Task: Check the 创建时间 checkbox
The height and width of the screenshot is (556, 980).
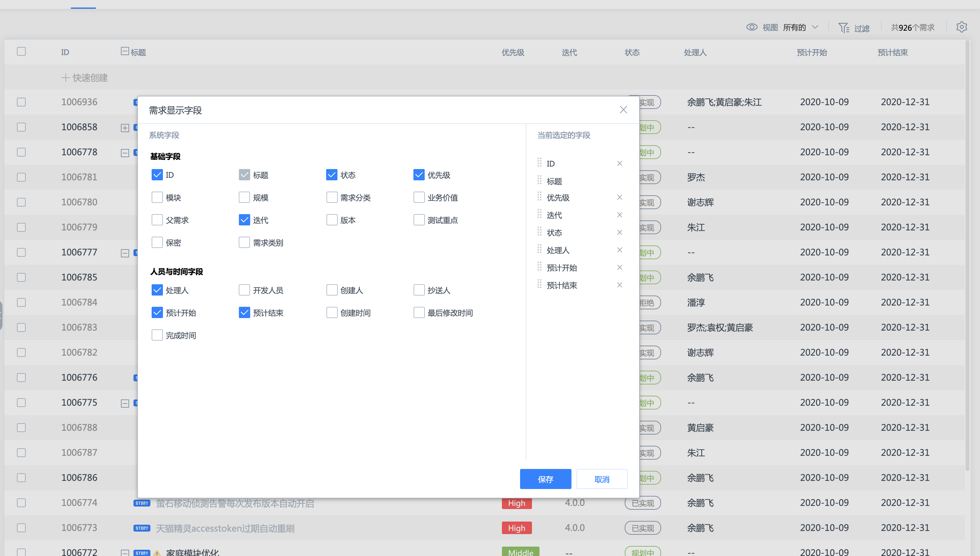Action: (x=332, y=313)
